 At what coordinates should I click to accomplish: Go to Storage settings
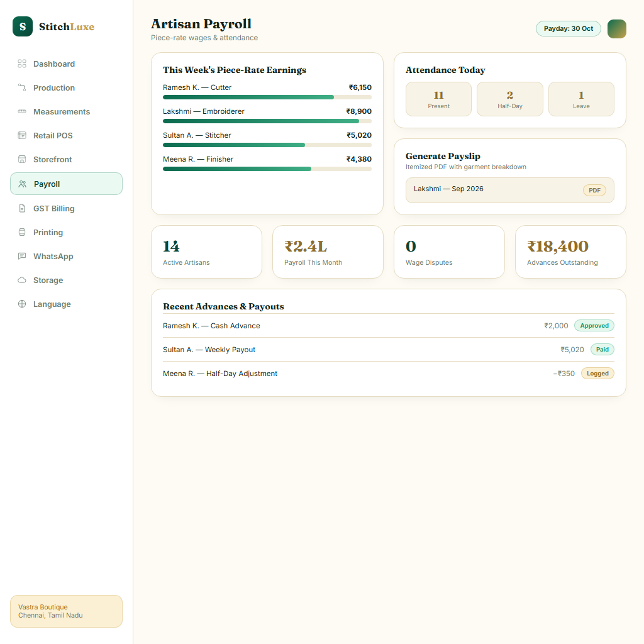[66, 280]
